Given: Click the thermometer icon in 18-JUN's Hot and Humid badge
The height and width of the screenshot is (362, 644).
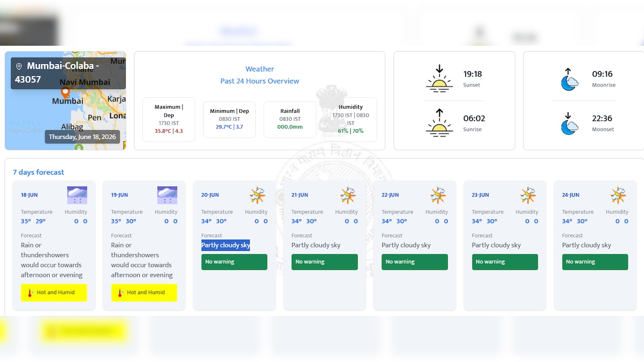Looking at the screenshot, I should (30, 293).
